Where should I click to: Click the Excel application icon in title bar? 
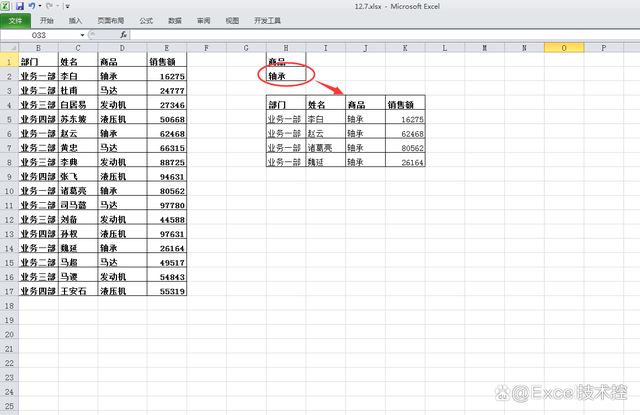(x=7, y=6)
